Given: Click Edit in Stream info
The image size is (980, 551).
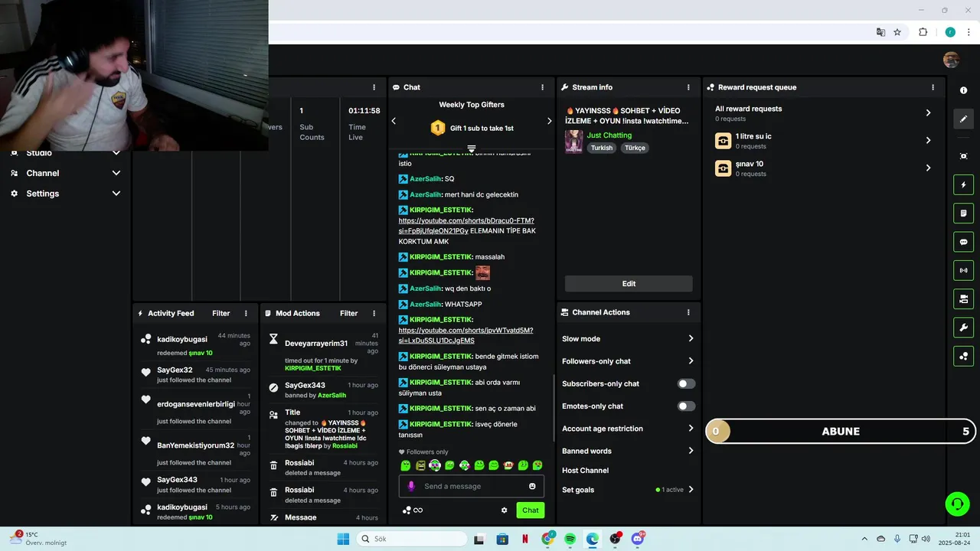Looking at the screenshot, I should (x=629, y=284).
